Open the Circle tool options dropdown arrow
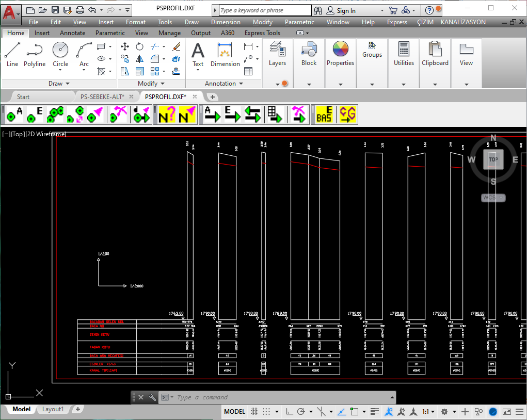 tap(60, 70)
